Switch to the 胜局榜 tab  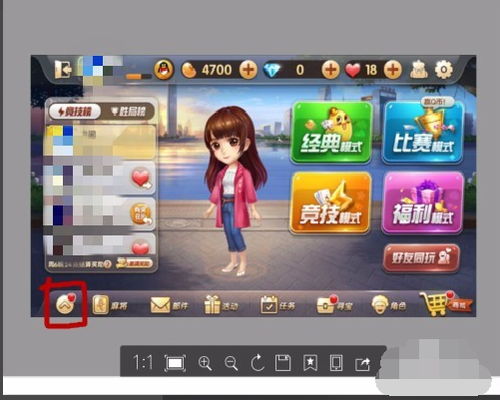[x=128, y=111]
